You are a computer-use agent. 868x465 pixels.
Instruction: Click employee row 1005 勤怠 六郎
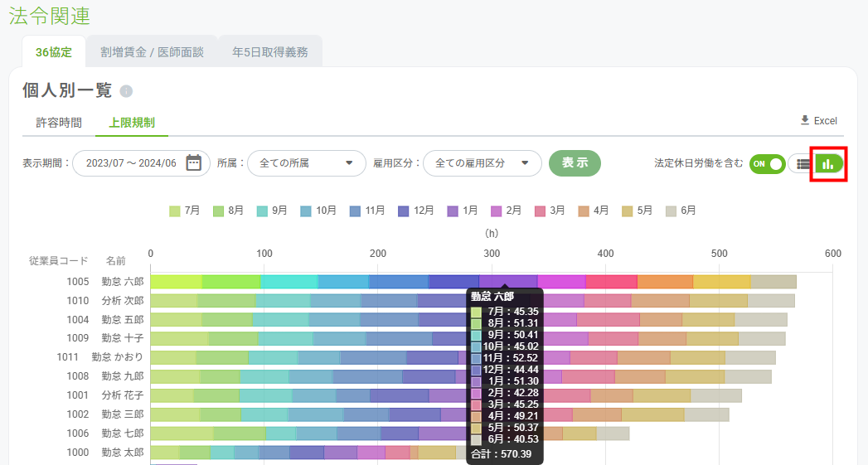tap(105, 282)
